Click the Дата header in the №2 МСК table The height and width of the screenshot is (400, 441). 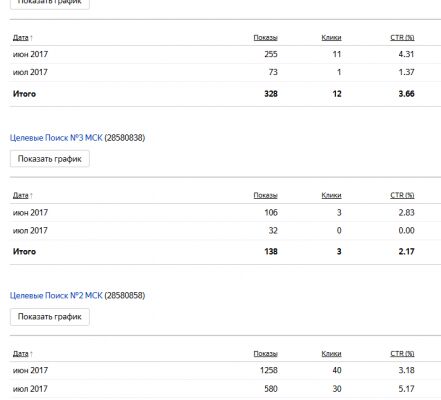(x=20, y=354)
